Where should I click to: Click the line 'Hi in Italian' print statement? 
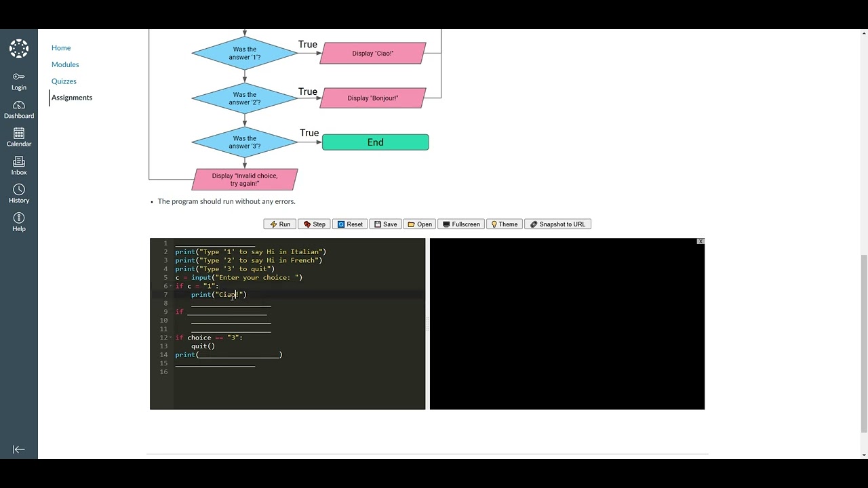(250, 252)
